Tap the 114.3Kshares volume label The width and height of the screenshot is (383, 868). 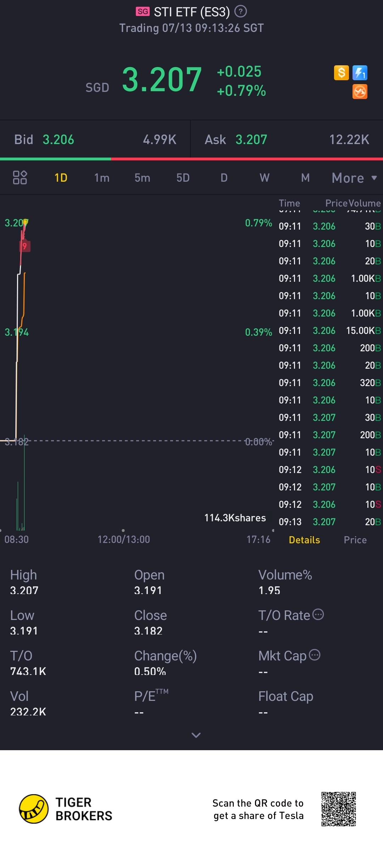pyautogui.click(x=235, y=518)
